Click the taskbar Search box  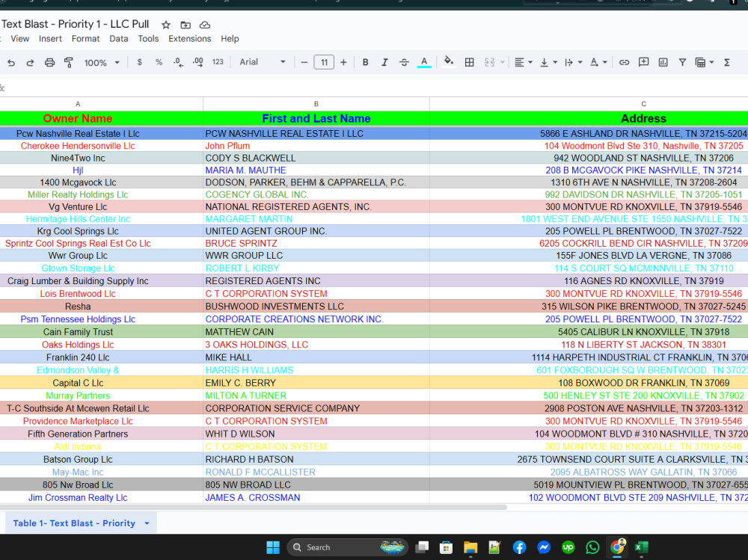(x=348, y=547)
